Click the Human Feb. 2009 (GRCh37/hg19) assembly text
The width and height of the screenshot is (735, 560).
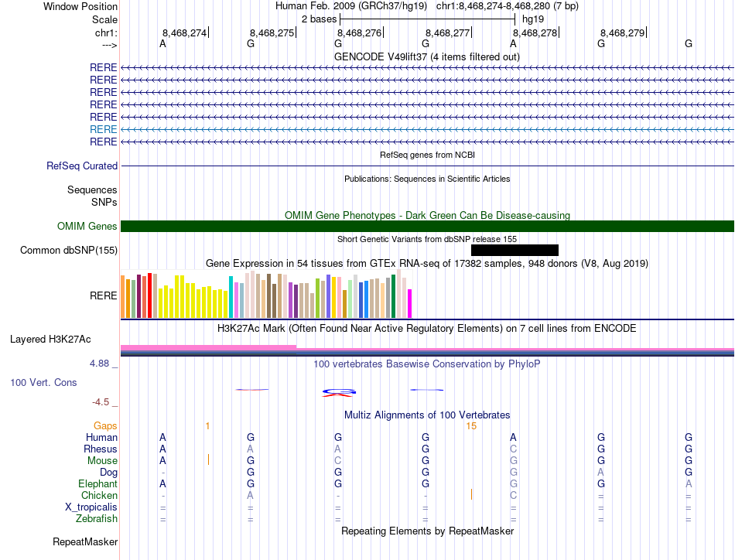point(351,6)
